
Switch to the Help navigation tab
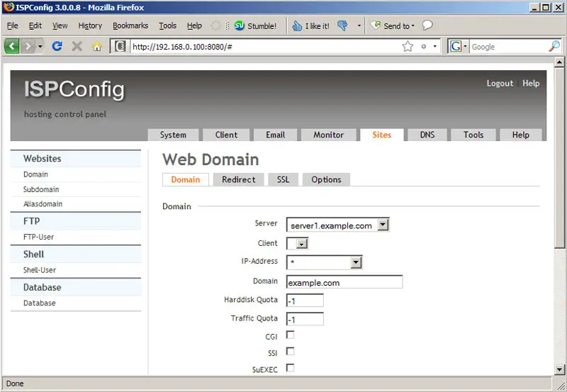point(521,135)
